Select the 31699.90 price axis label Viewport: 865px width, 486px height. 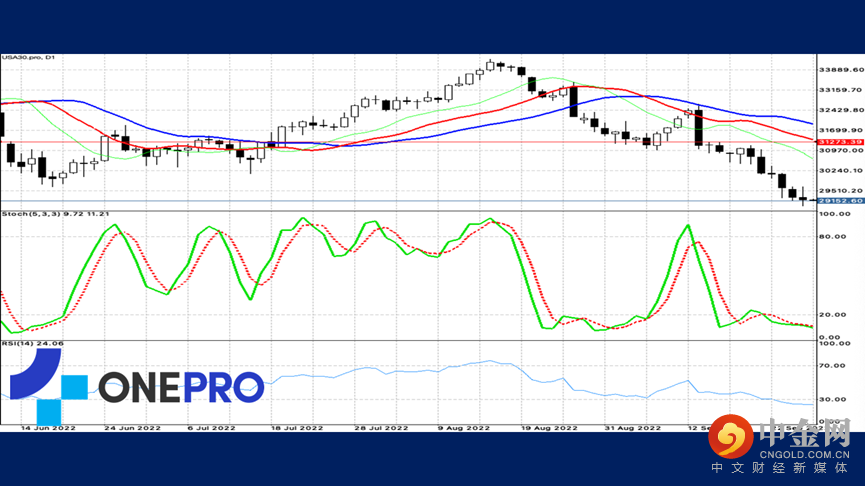[x=841, y=131]
